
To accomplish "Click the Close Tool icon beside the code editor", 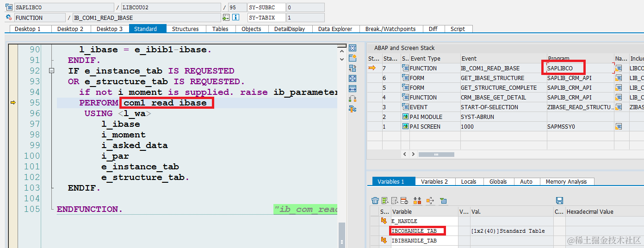I will (x=353, y=48).
